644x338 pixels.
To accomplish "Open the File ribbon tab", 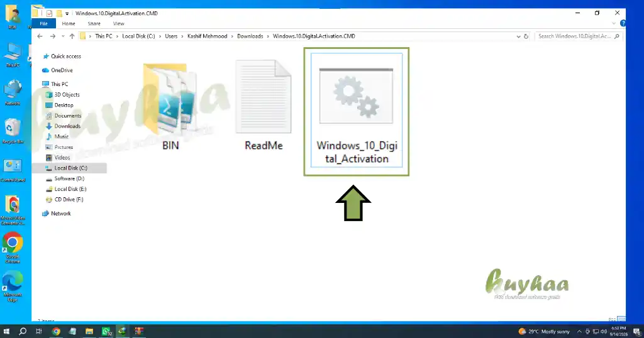I will [43, 23].
